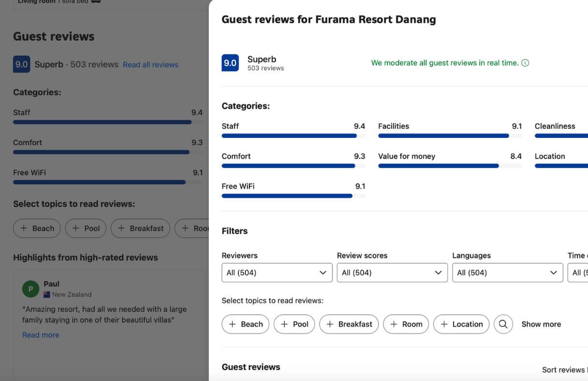Open the Languages dropdown
The height and width of the screenshot is (381, 588).
[x=507, y=273]
